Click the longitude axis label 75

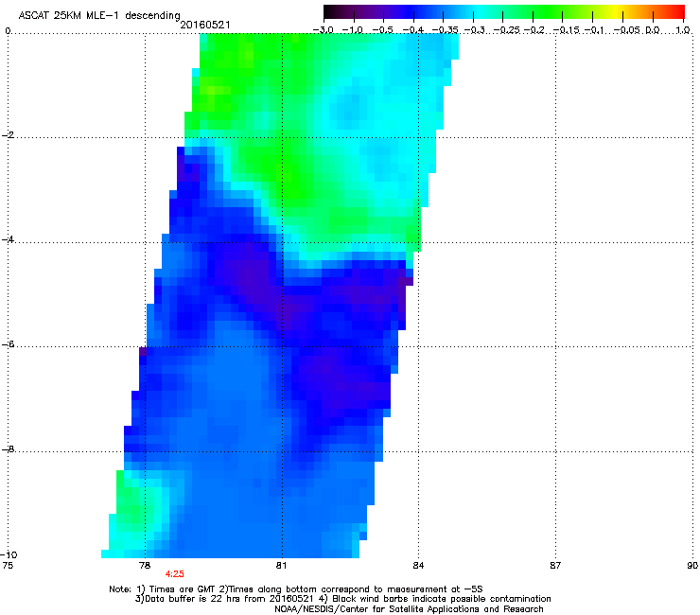[x=8, y=566]
